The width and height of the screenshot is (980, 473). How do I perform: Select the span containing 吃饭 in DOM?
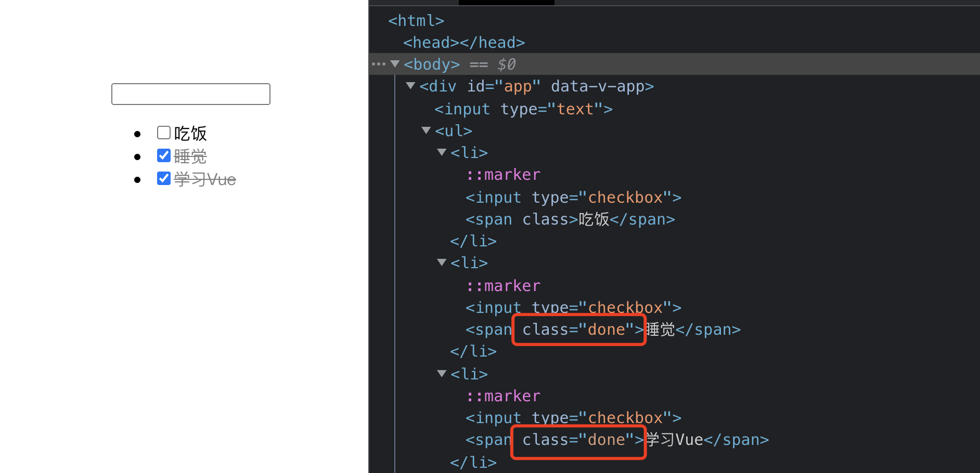click(570, 219)
